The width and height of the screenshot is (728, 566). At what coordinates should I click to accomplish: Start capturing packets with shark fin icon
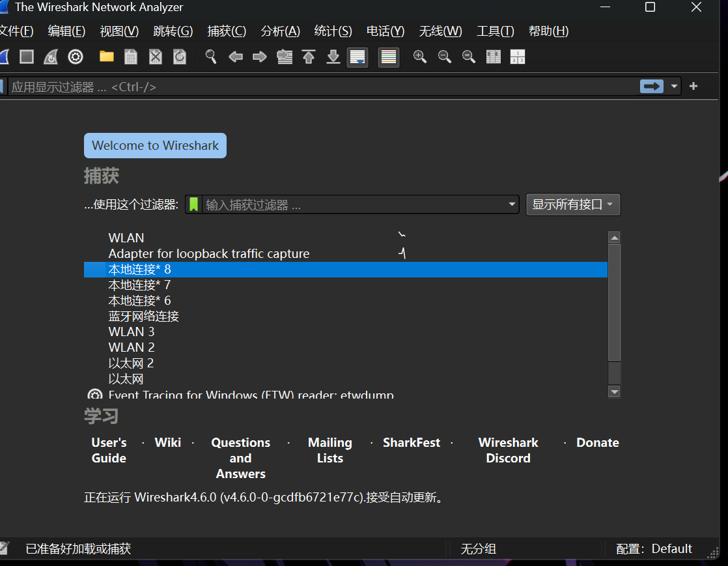(4, 57)
